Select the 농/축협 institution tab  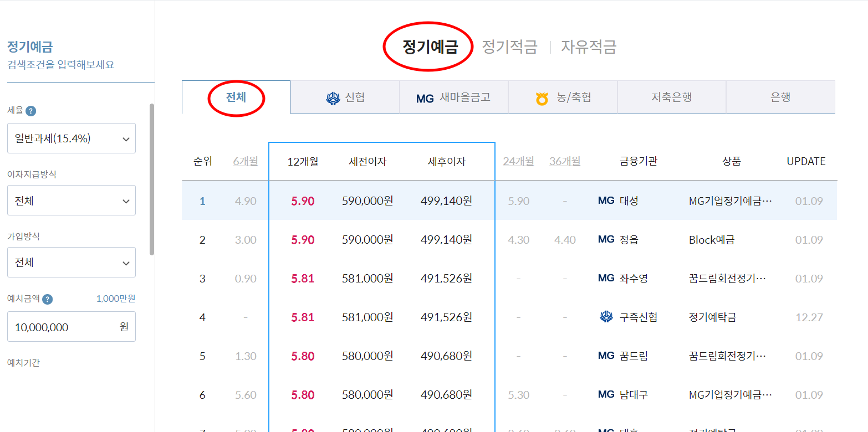pos(563,97)
